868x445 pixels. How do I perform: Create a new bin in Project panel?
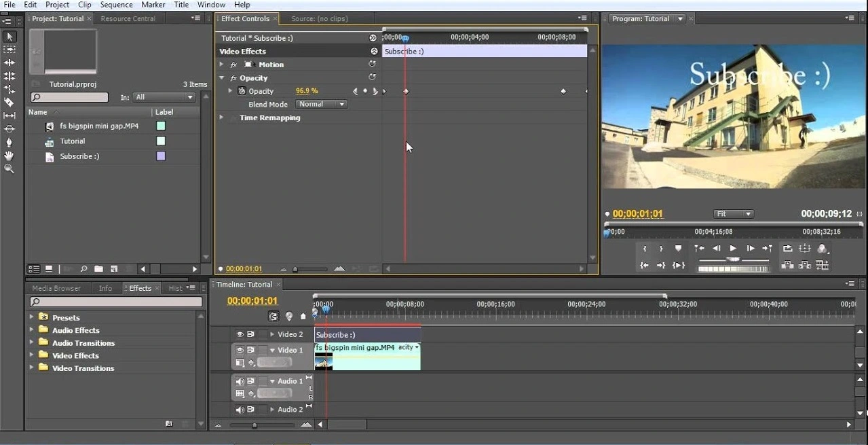(98, 269)
